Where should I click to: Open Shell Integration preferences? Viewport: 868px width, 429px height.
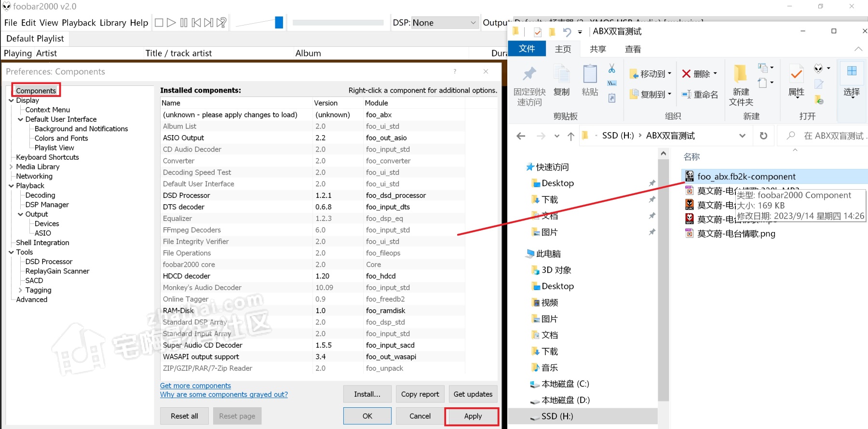pos(42,243)
